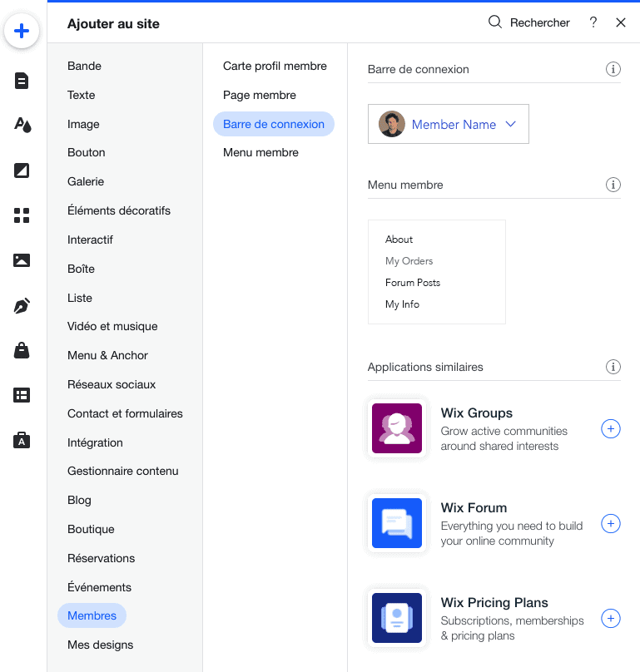
Task: Click the Rechercher search label
Action: click(x=539, y=22)
